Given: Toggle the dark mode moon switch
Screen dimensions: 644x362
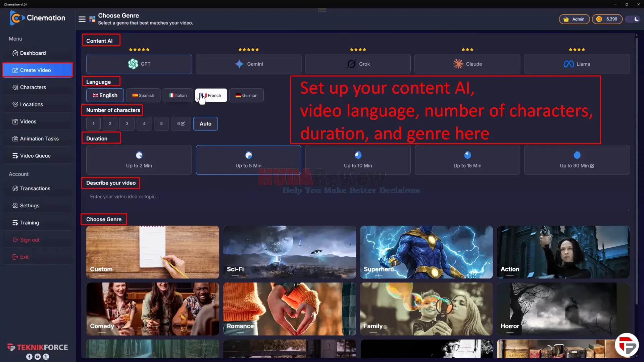Looking at the screenshot, I should (x=633, y=19).
